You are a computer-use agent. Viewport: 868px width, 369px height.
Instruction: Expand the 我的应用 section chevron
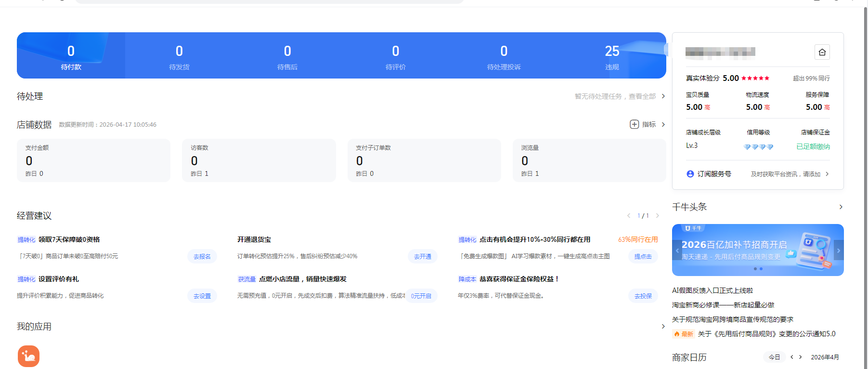pos(663,326)
